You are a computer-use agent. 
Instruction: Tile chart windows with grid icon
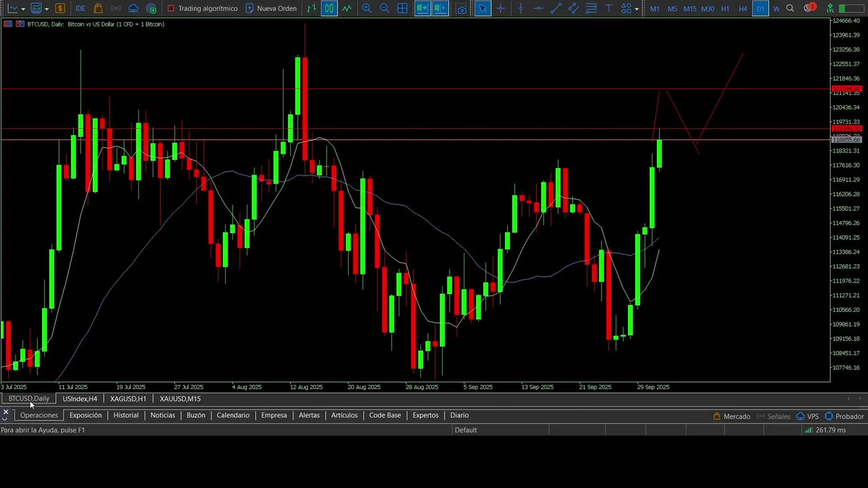click(x=402, y=8)
